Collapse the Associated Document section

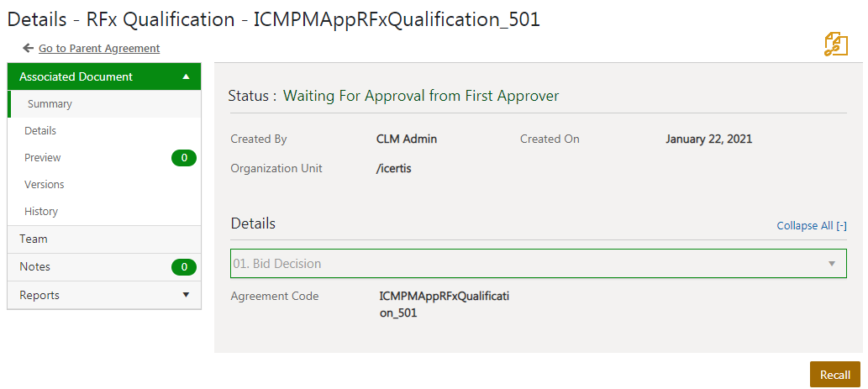click(186, 76)
